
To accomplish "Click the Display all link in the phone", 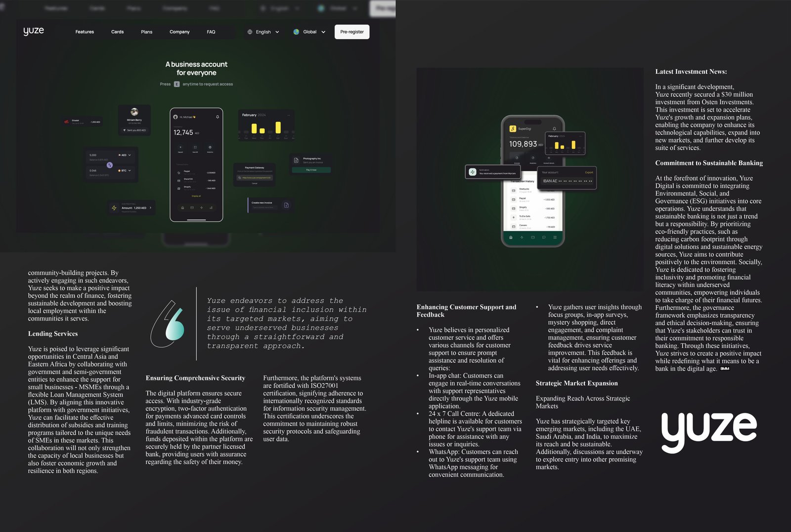I will tap(196, 196).
